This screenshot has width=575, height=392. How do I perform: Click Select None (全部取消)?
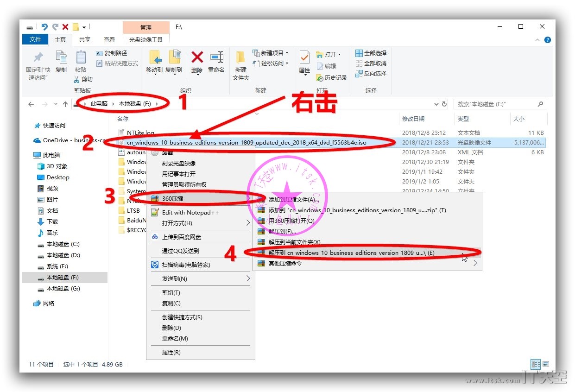pyautogui.click(x=371, y=63)
